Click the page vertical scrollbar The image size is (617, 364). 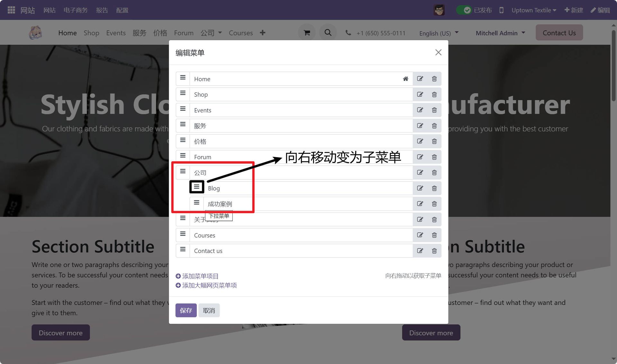[613, 66]
